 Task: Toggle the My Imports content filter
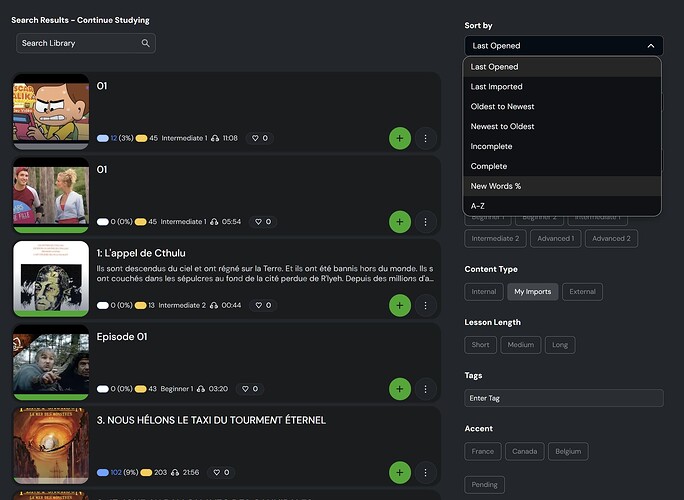pos(533,291)
